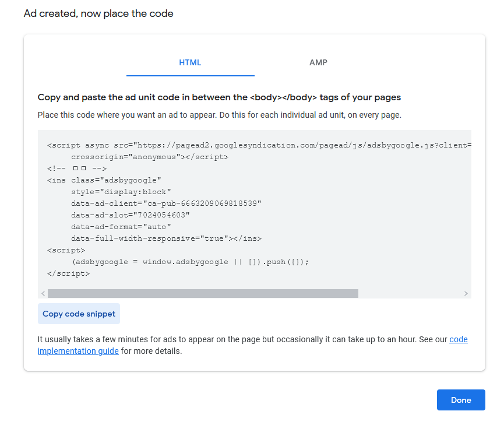Click the data-ad-slot="7024054603" line

pos(131,215)
